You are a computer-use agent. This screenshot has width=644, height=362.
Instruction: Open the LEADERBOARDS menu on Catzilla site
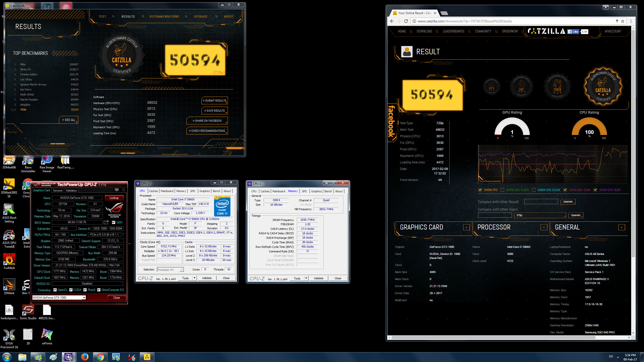pos(453,31)
